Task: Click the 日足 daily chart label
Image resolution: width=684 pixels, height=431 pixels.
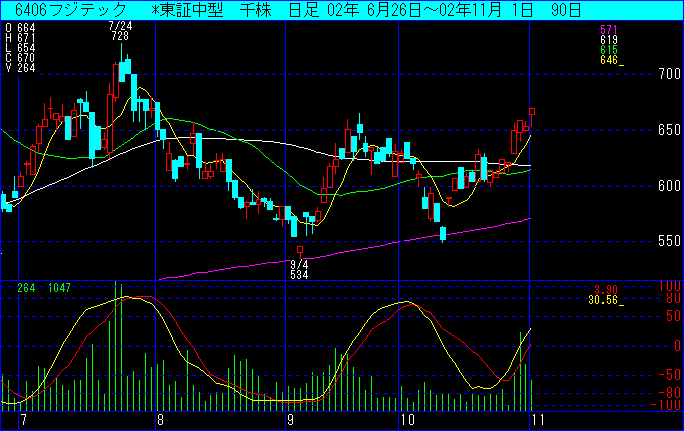Action: pos(304,10)
